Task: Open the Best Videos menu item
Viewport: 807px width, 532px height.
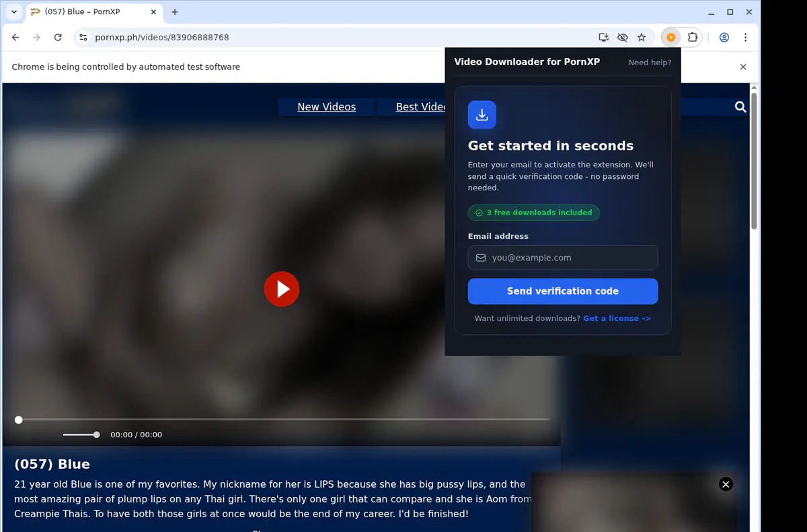Action: click(421, 107)
